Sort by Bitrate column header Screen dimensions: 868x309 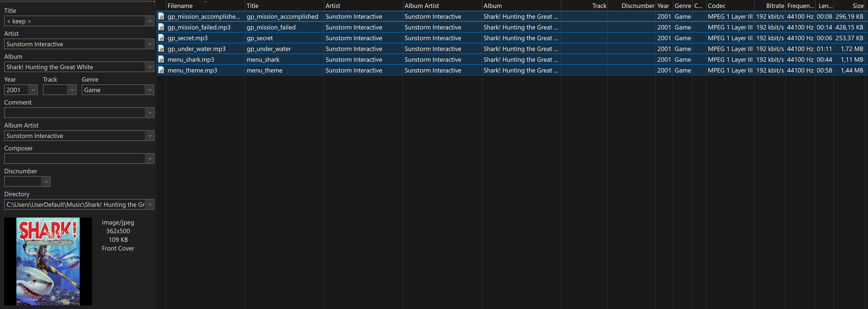[x=775, y=6]
